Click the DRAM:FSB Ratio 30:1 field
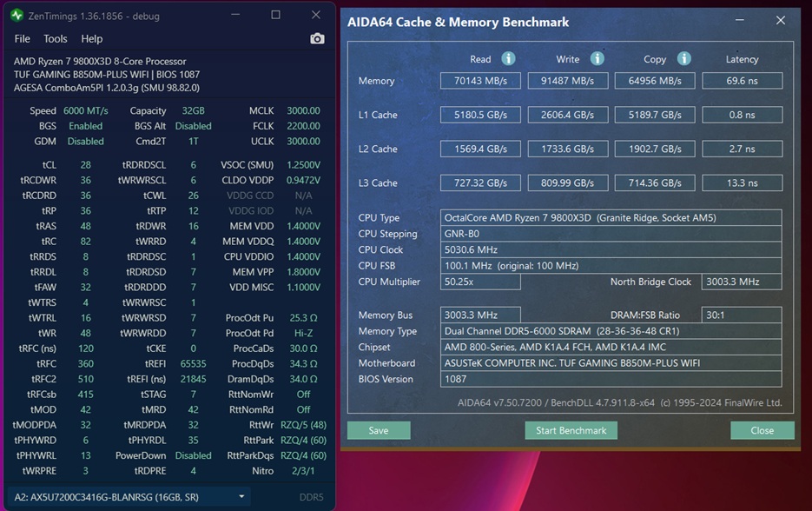 (x=742, y=315)
